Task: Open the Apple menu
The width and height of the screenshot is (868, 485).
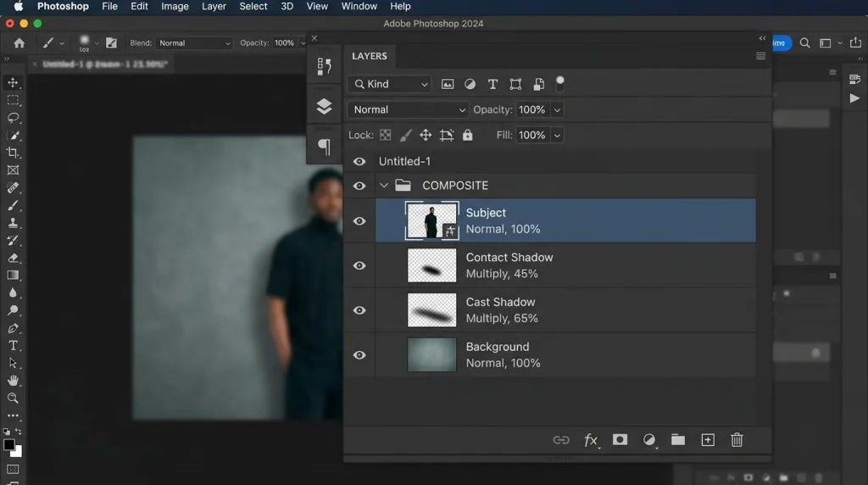Action: point(19,7)
